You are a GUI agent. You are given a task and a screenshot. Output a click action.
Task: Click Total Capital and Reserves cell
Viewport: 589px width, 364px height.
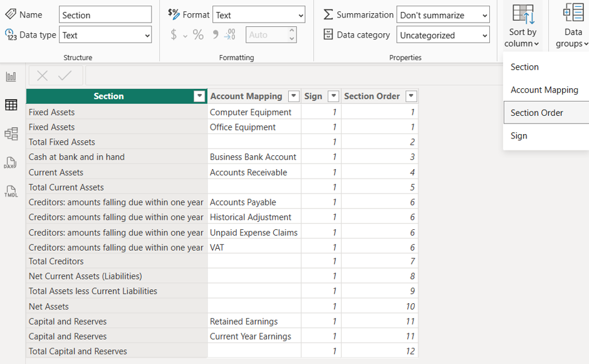117,351
